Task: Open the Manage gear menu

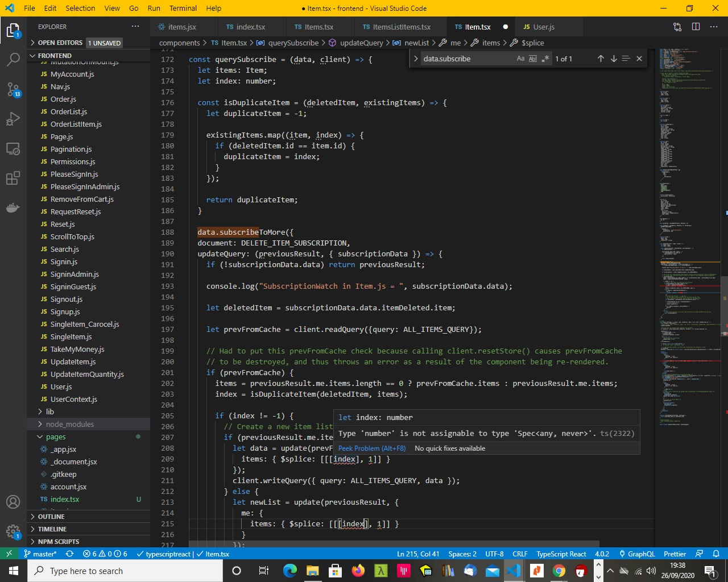Action: pyautogui.click(x=13, y=532)
